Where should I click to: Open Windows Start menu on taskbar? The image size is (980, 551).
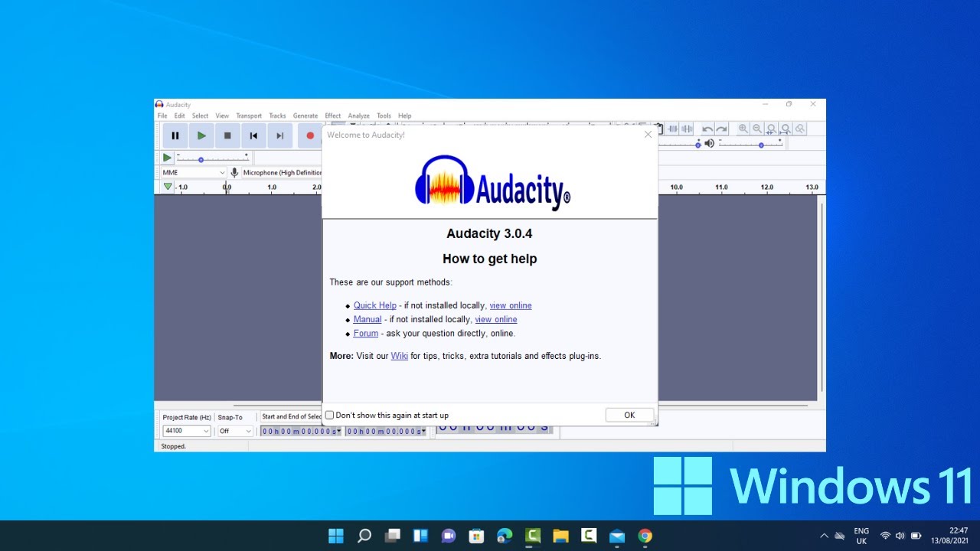(x=335, y=536)
